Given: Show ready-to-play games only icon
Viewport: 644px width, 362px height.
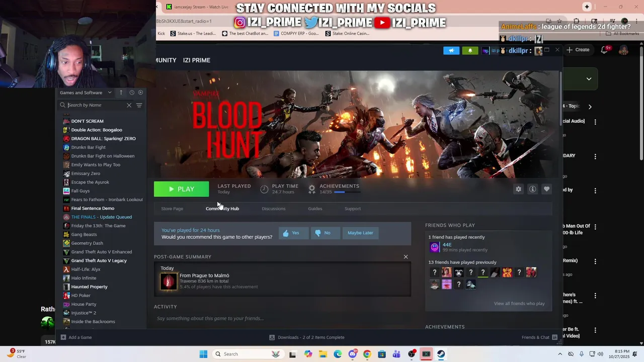Looking at the screenshot, I should pyautogui.click(x=140, y=93).
